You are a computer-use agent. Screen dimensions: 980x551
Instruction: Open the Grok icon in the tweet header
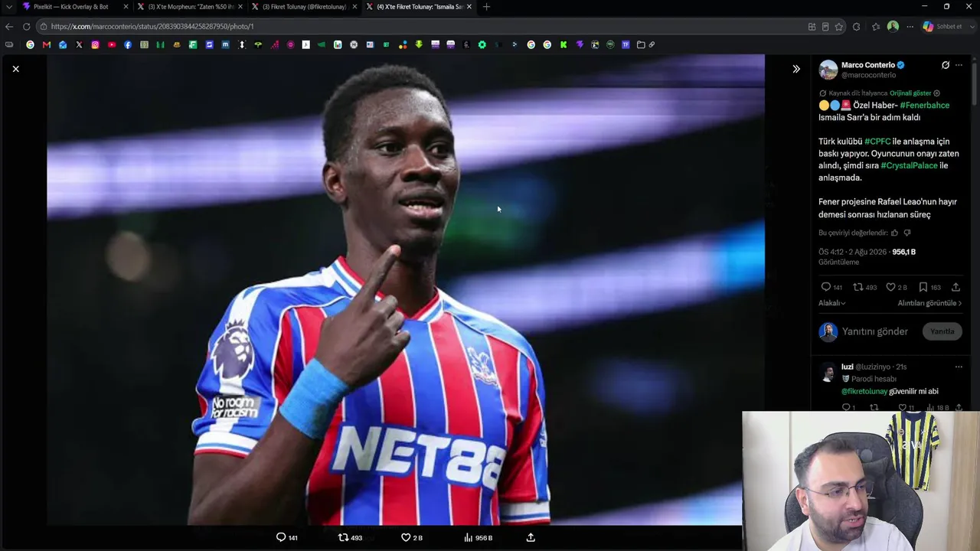(946, 65)
